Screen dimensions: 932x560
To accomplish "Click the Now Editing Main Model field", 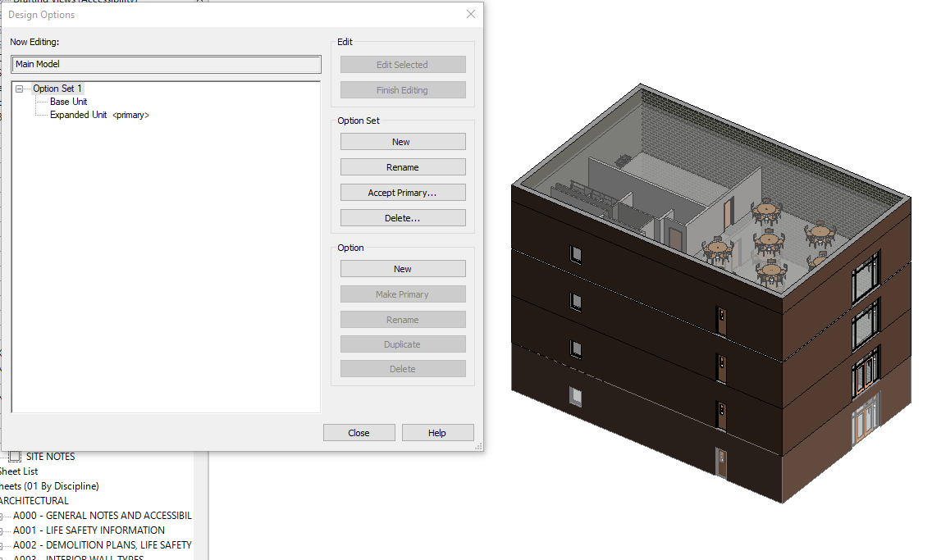I will tap(166, 64).
